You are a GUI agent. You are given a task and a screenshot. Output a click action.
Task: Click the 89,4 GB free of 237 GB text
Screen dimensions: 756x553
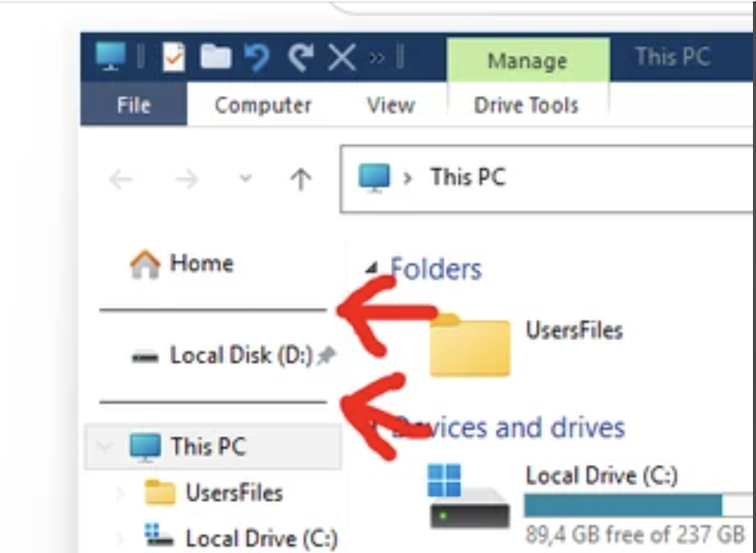coord(635,535)
